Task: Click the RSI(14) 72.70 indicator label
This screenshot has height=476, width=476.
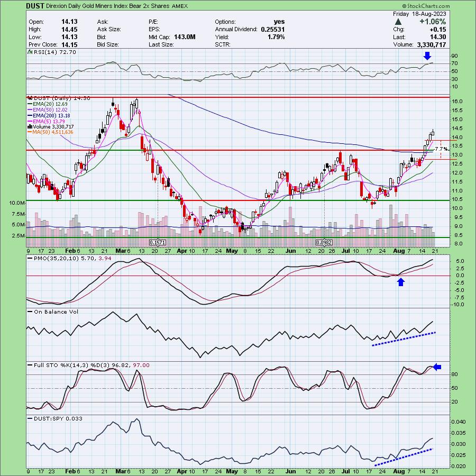Action: point(55,52)
